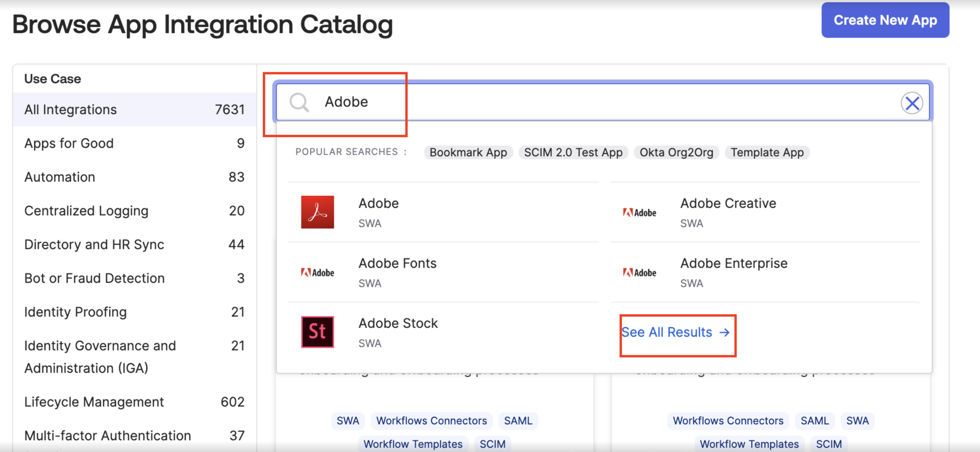Click the 7631 All Integrations count
Image resolution: width=980 pixels, height=452 pixels.
[229, 110]
